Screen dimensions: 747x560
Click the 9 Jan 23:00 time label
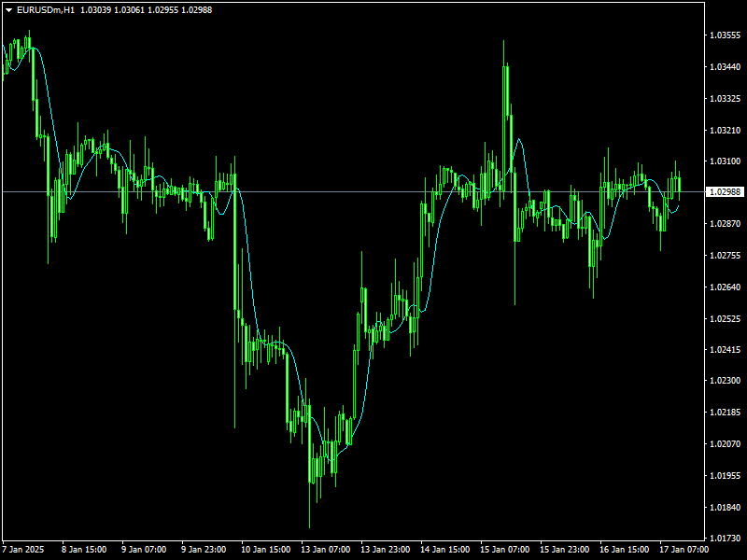[x=204, y=550]
